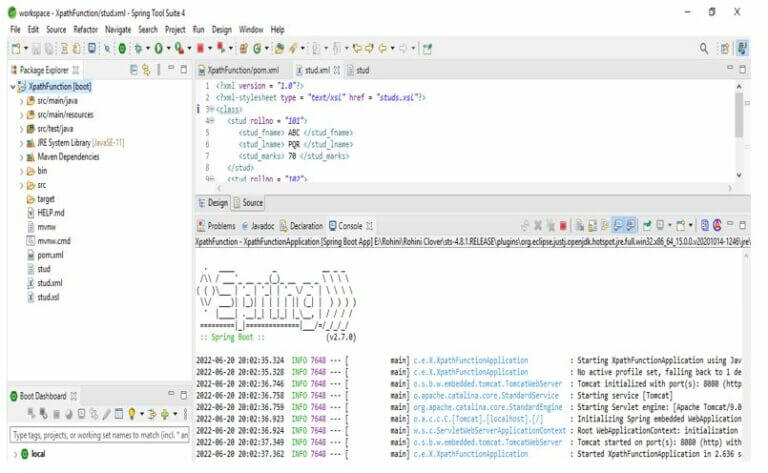Viewport: 768px width, 473px height.
Task: Switch to the Source view tab
Action: pyautogui.click(x=248, y=203)
